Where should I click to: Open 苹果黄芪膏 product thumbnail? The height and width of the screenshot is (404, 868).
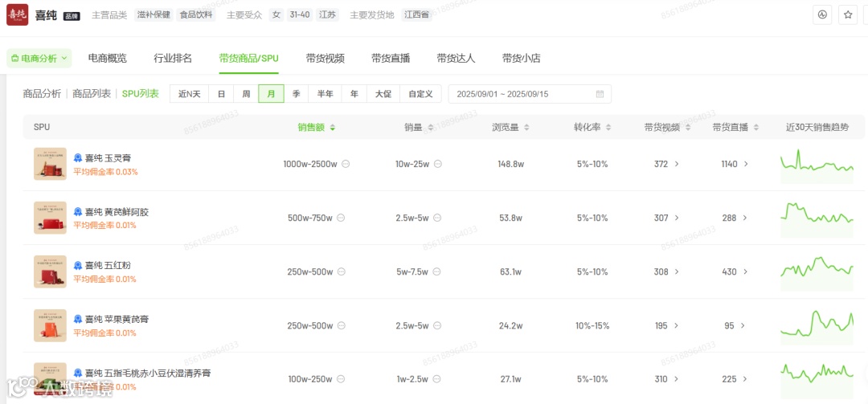pyautogui.click(x=50, y=325)
